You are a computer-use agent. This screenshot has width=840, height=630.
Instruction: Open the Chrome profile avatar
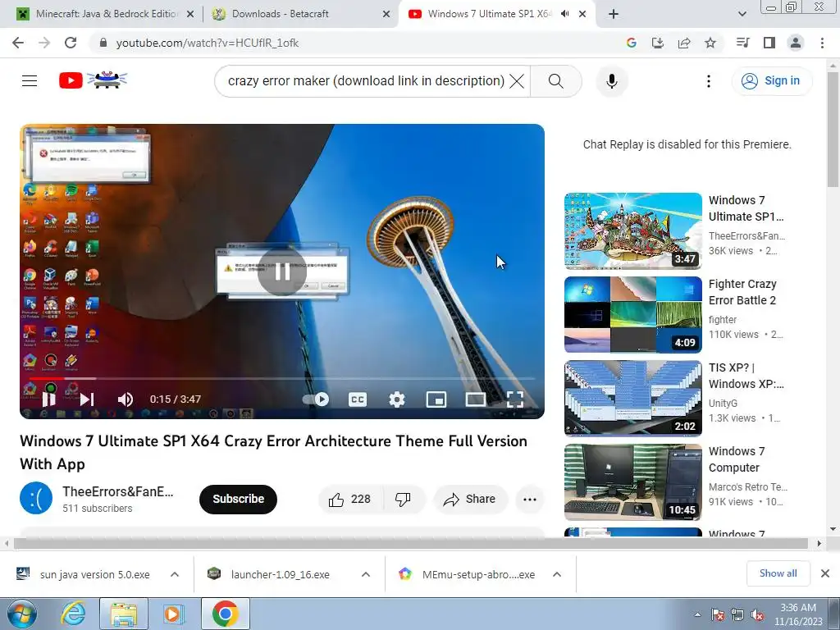coord(796,43)
